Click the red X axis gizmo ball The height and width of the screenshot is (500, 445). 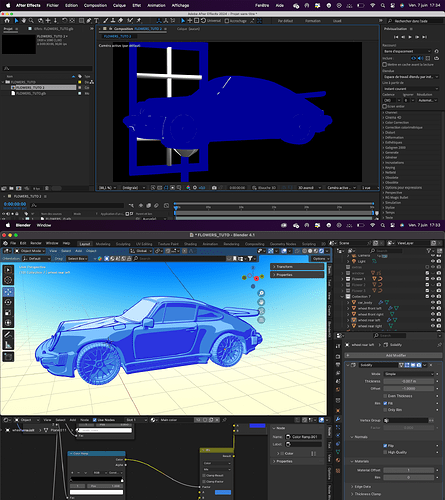pos(256,278)
